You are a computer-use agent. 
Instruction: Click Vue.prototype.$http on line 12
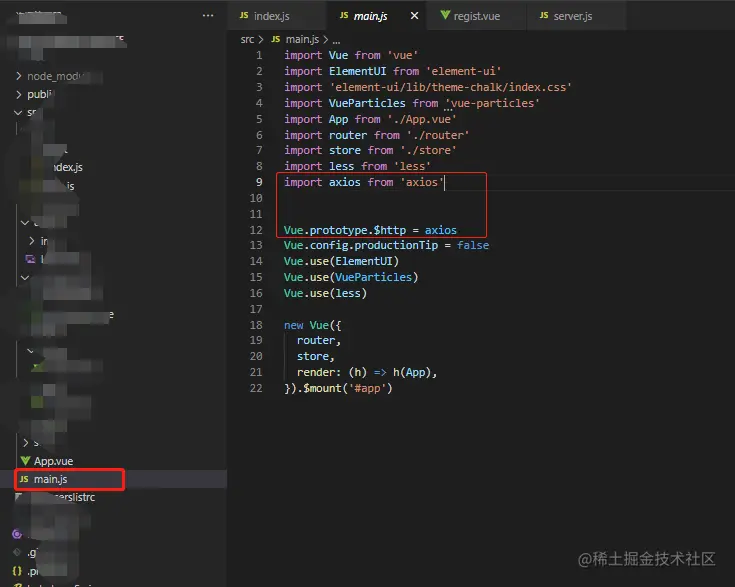pyautogui.click(x=345, y=230)
